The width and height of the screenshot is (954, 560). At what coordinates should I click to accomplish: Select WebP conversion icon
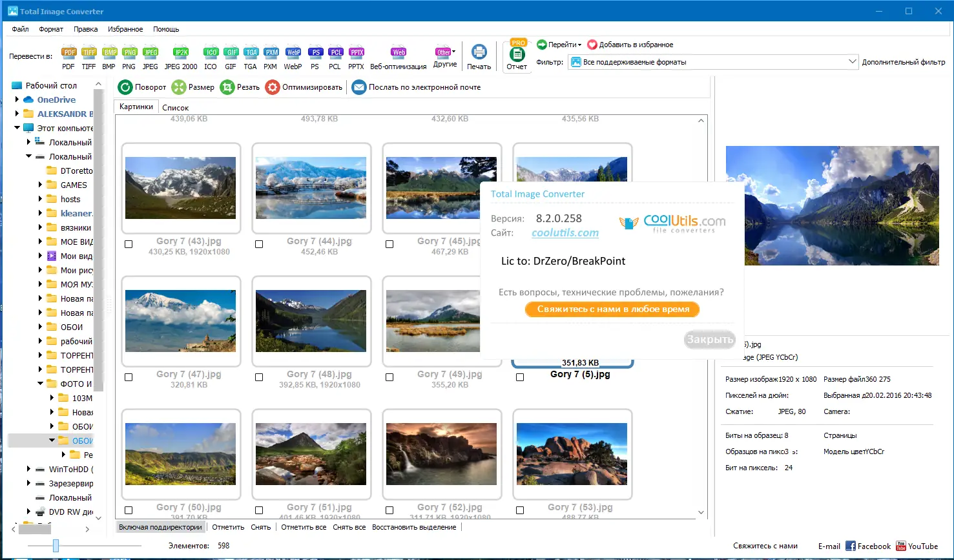pyautogui.click(x=293, y=57)
